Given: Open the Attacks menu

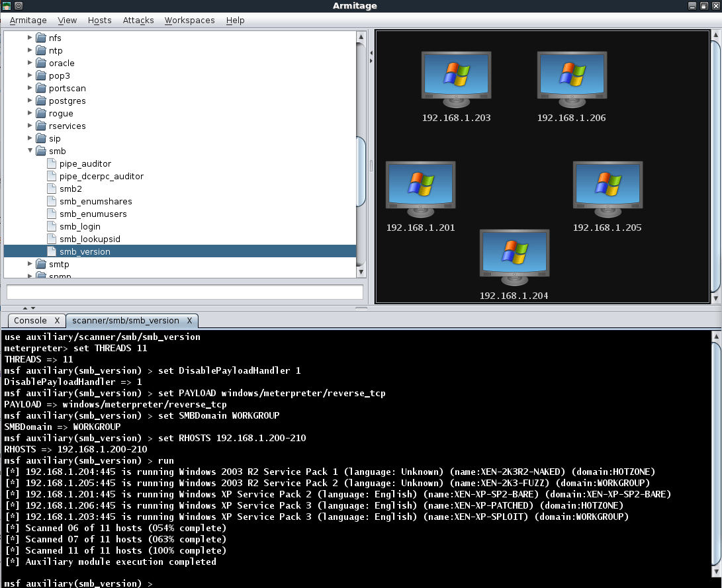Looking at the screenshot, I should point(138,21).
